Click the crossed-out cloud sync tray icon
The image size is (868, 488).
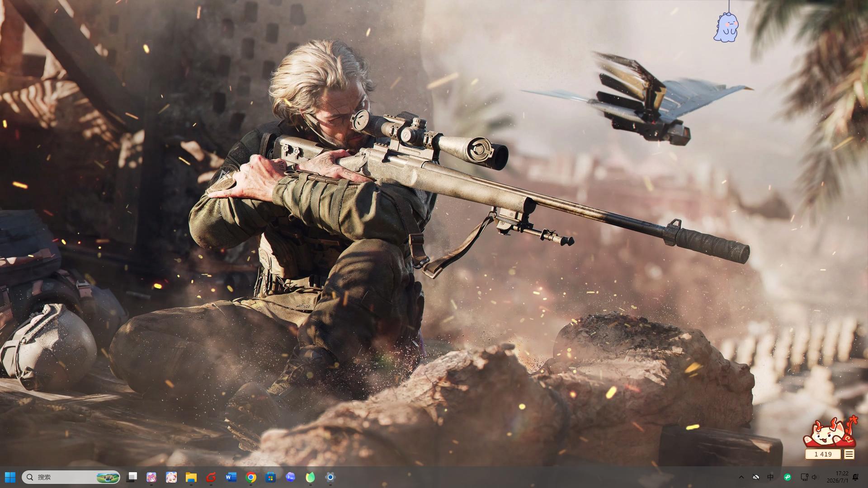tap(756, 477)
